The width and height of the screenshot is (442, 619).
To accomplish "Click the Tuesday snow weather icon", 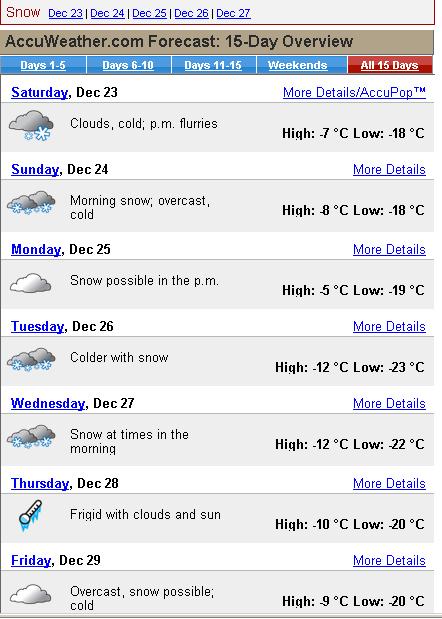I will pyautogui.click(x=31, y=360).
